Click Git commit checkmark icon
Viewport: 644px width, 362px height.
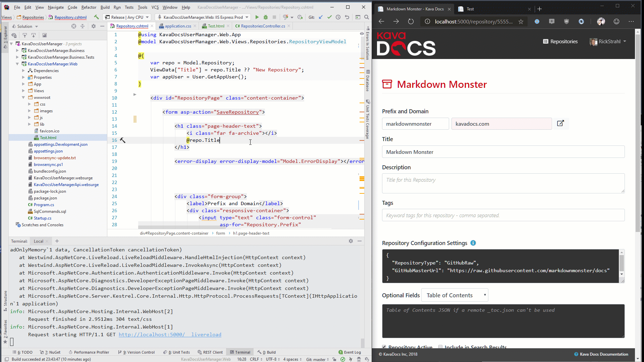click(329, 17)
